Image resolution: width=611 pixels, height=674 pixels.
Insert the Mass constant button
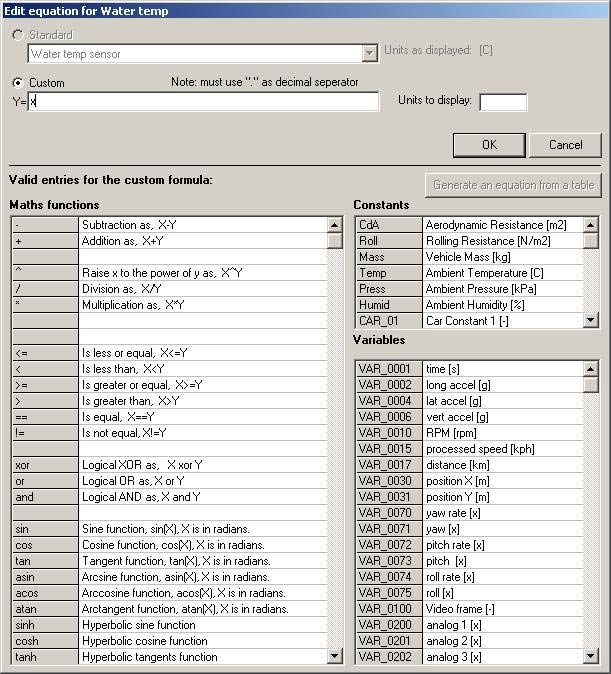pyautogui.click(x=388, y=257)
